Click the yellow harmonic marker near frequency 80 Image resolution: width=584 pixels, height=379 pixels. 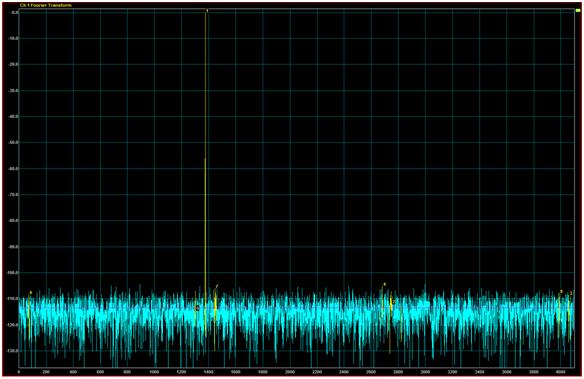pos(31,292)
